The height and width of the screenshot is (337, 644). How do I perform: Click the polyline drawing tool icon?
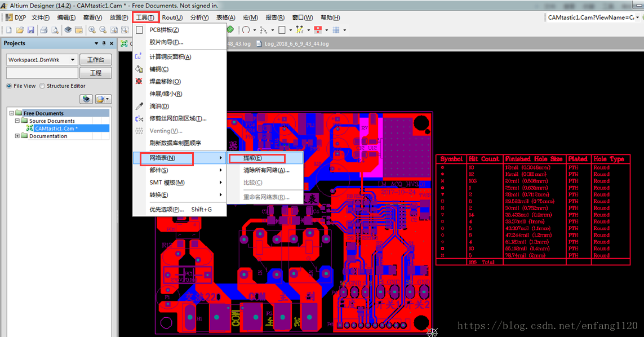click(263, 30)
